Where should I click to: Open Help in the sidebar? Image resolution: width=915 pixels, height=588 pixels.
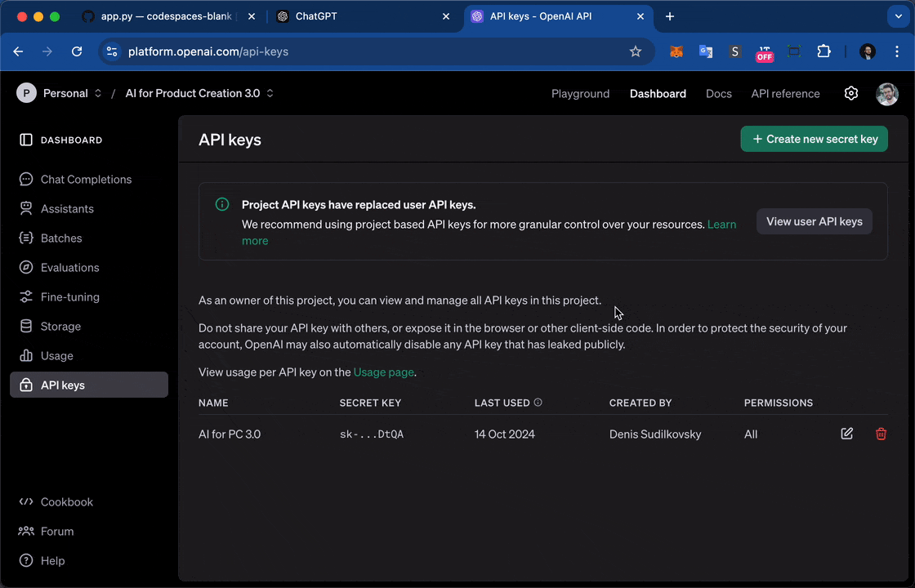(89, 560)
